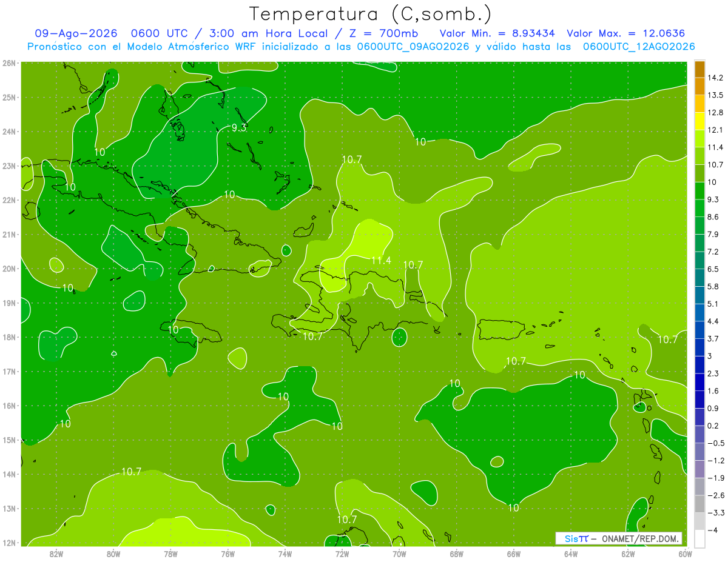Screen dimensions: 728x562
Task: Click the '11.4' contour label north of Hispaniola
Action: click(x=381, y=261)
